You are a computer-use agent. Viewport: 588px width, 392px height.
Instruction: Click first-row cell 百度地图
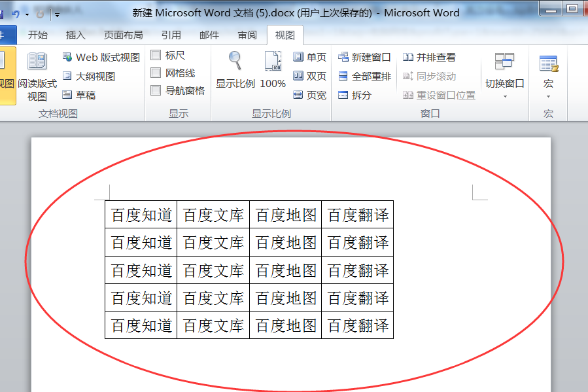pos(285,215)
